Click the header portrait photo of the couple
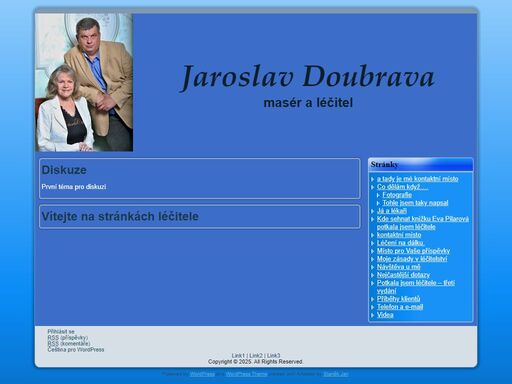This screenshot has width=512, height=384. (84, 82)
